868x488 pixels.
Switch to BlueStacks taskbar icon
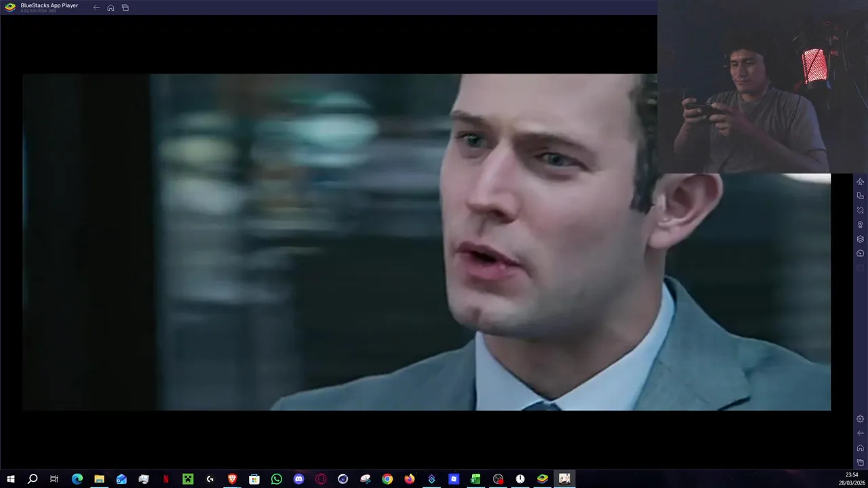[x=542, y=479]
